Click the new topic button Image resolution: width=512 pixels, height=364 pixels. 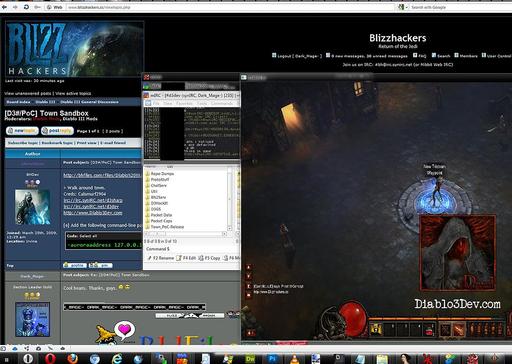pyautogui.click(x=22, y=131)
